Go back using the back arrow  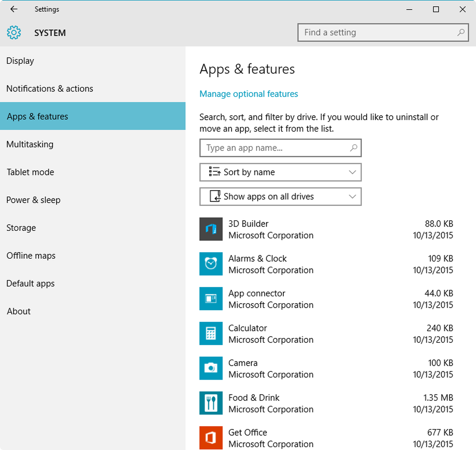click(x=14, y=9)
